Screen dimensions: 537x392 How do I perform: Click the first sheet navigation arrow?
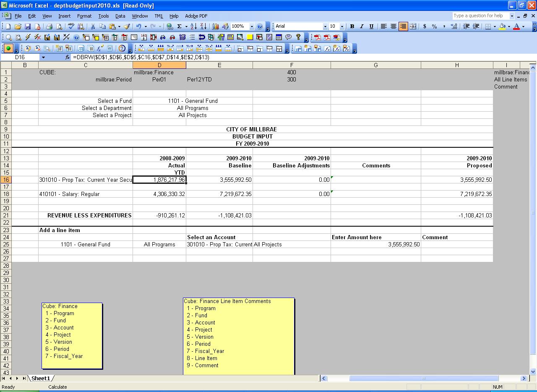click(4, 378)
